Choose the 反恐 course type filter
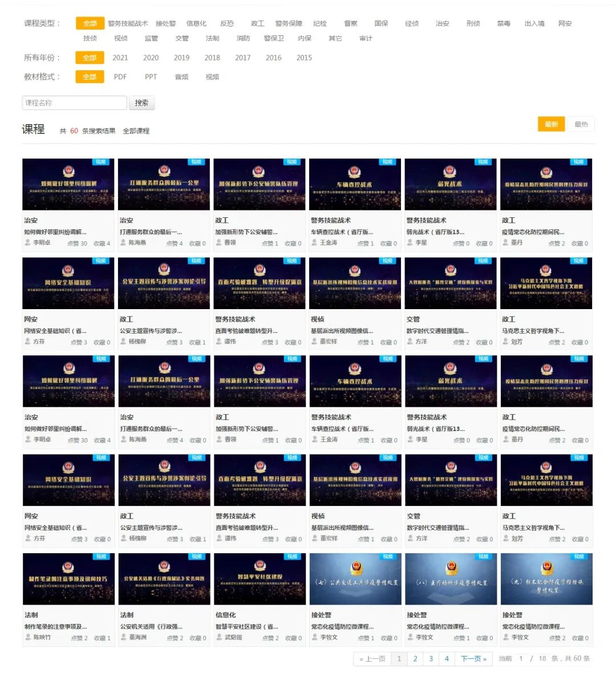Image resolution: width=616 pixels, height=677 pixels. pyautogui.click(x=227, y=23)
